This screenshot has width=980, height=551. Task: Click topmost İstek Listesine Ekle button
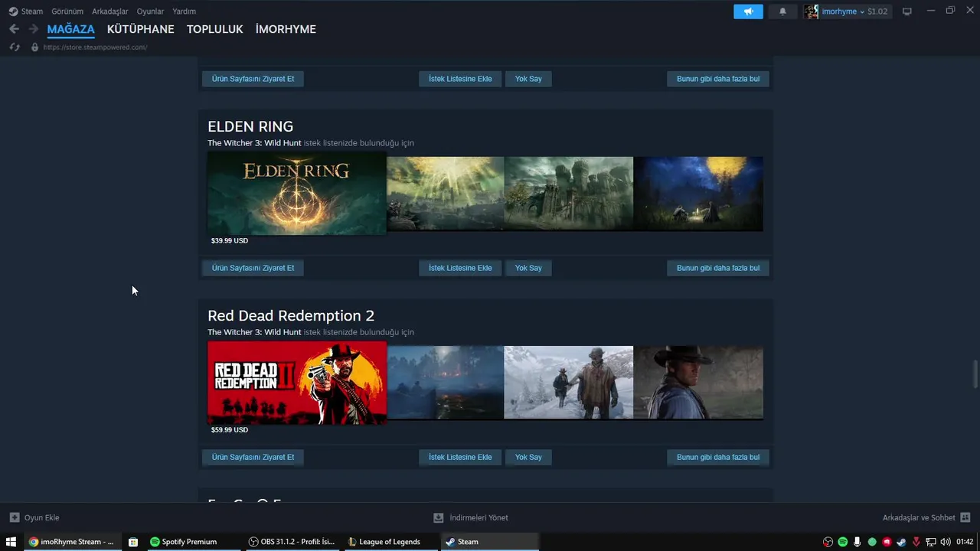tap(460, 79)
